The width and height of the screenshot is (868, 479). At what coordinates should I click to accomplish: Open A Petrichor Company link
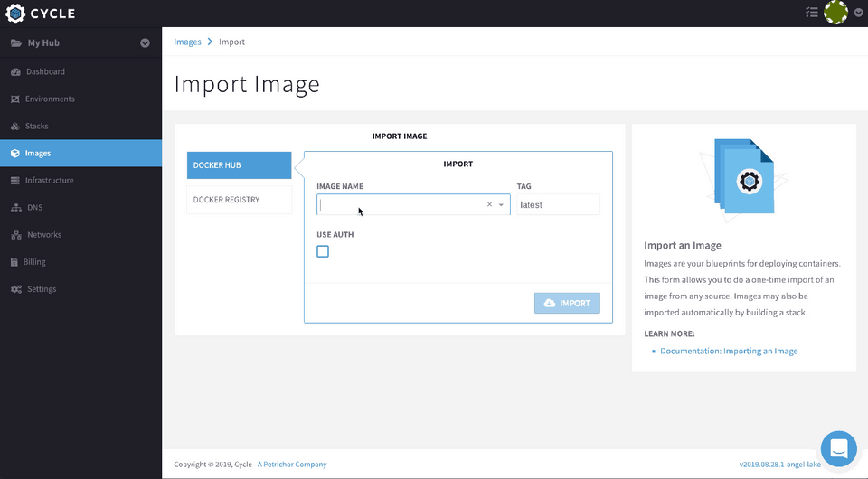click(292, 465)
